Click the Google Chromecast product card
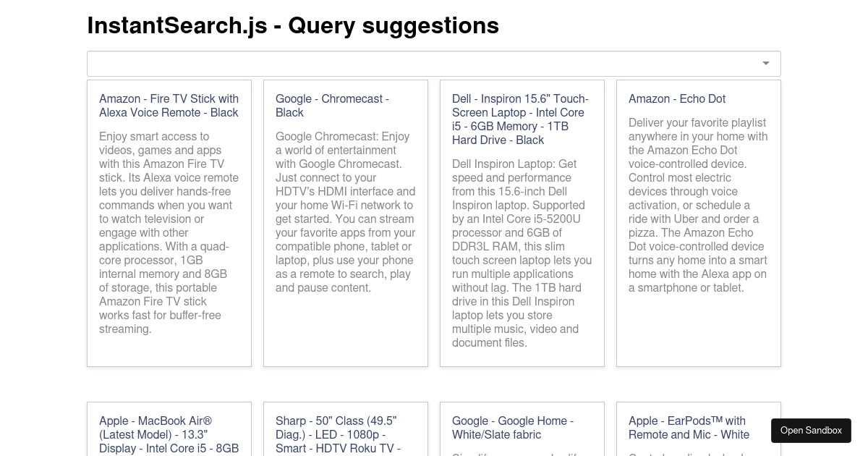The height and width of the screenshot is (456, 868). 345,223
